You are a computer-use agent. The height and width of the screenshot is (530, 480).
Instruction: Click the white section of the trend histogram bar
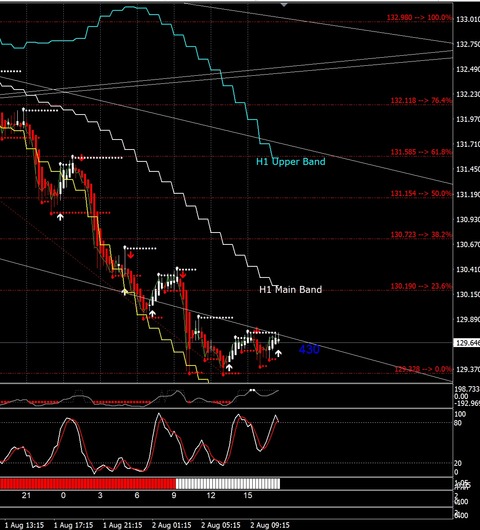click(x=228, y=484)
